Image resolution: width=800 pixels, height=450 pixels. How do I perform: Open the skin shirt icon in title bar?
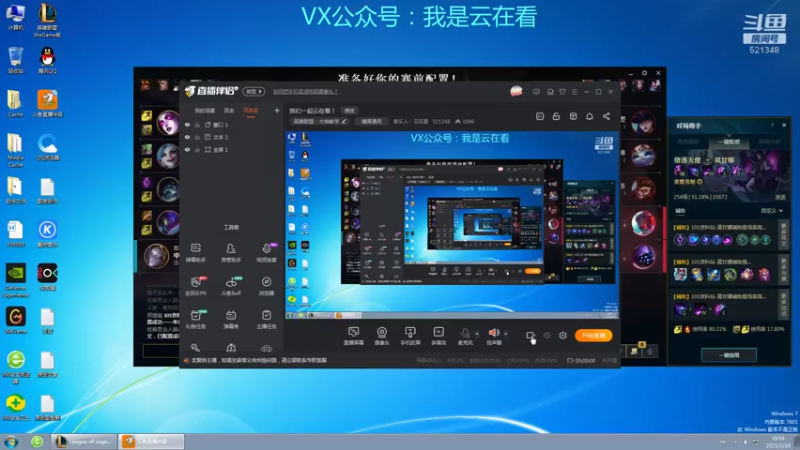562,92
